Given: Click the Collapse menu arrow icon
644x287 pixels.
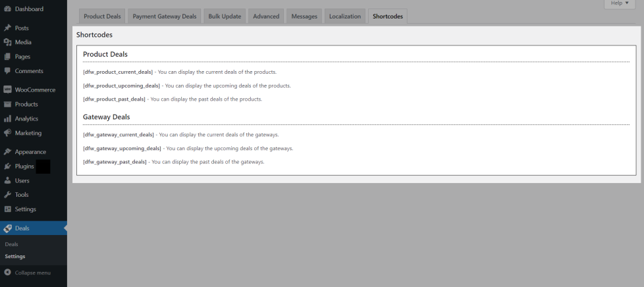Looking at the screenshot, I should point(7,273).
